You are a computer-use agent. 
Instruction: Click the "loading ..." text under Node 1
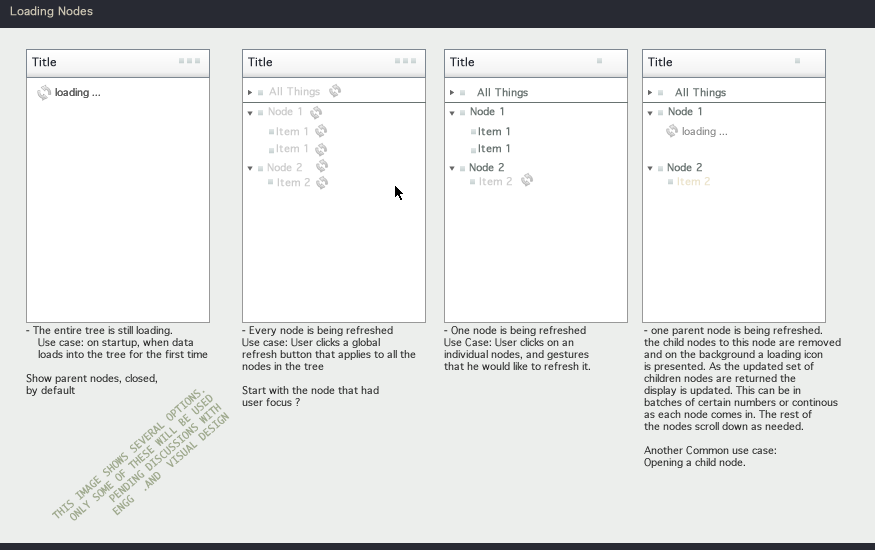pos(705,131)
